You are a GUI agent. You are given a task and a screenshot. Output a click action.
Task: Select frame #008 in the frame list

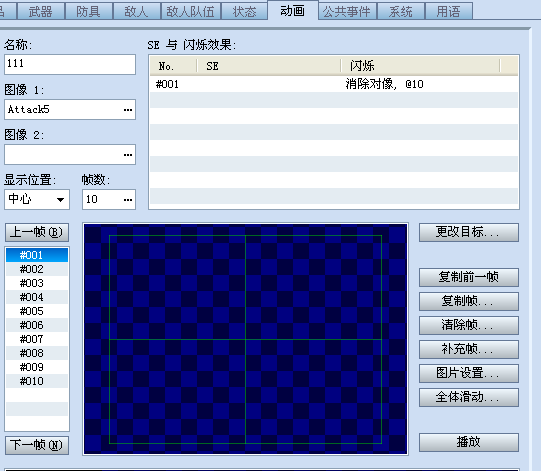37,353
